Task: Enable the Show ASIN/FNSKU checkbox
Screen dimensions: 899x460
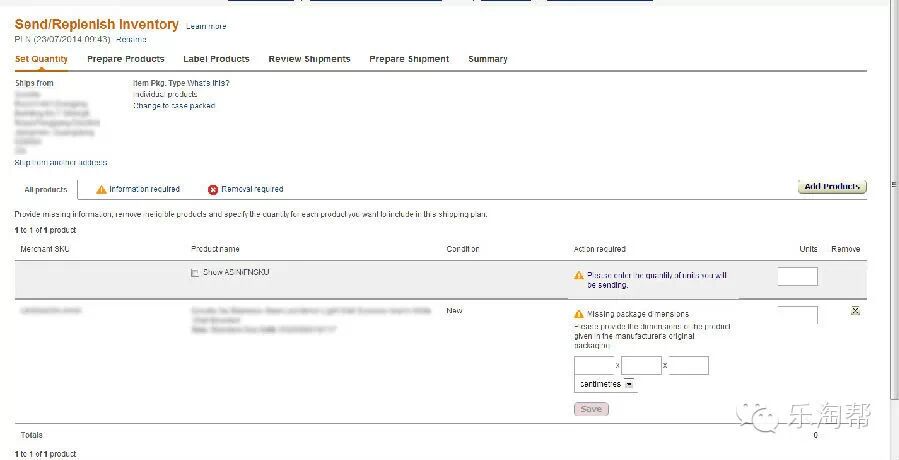Action: 194,273
